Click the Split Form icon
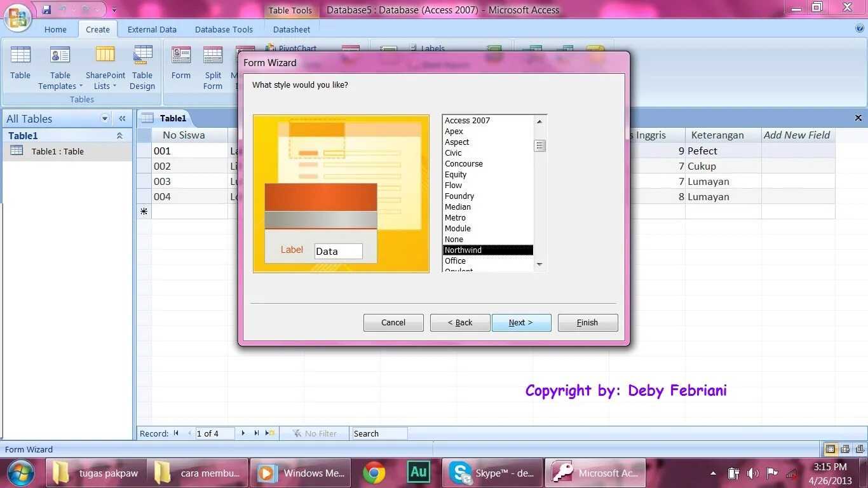The image size is (868, 488). 213,67
